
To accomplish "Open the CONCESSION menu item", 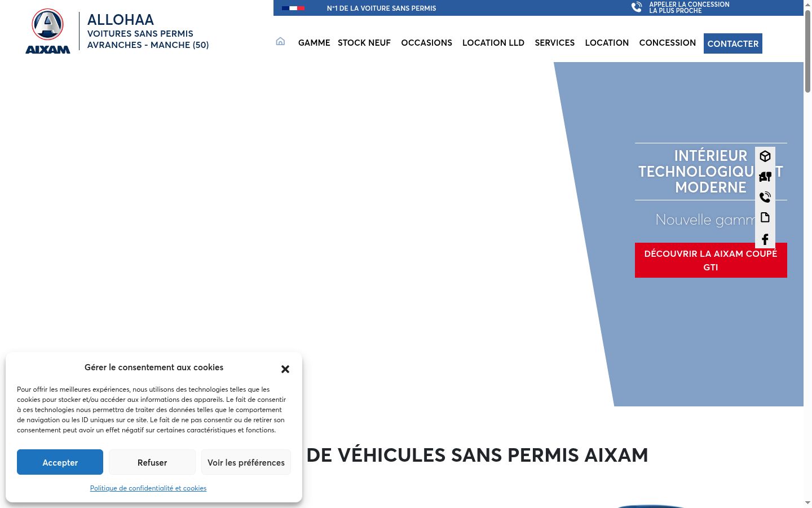I will tap(668, 43).
